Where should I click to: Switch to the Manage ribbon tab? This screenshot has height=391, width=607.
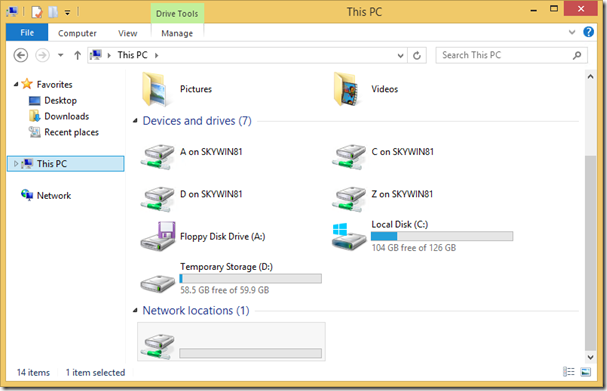pyautogui.click(x=177, y=33)
